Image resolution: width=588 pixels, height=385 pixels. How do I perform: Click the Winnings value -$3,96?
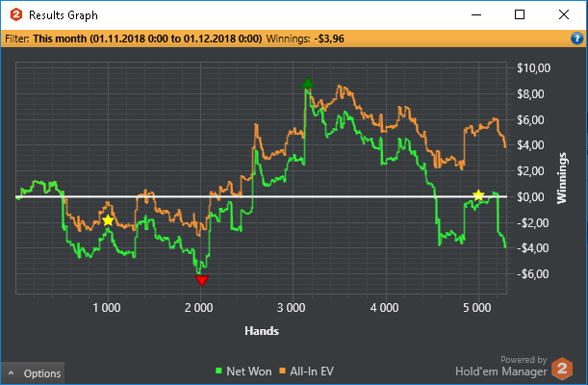[x=329, y=38]
